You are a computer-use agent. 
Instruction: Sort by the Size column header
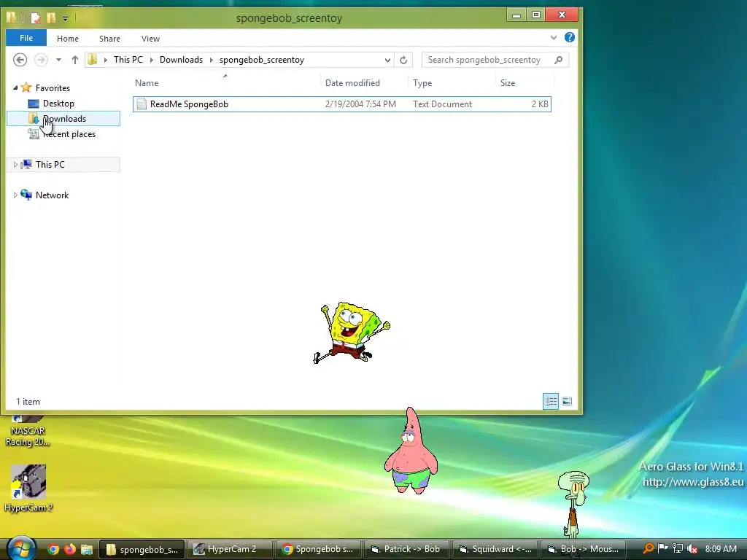525,83
